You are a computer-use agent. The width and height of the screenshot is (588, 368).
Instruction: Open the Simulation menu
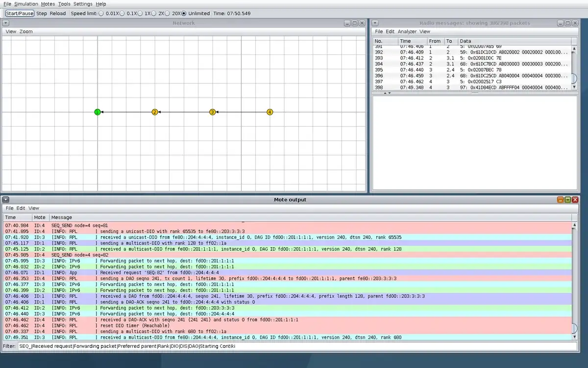pos(26,4)
